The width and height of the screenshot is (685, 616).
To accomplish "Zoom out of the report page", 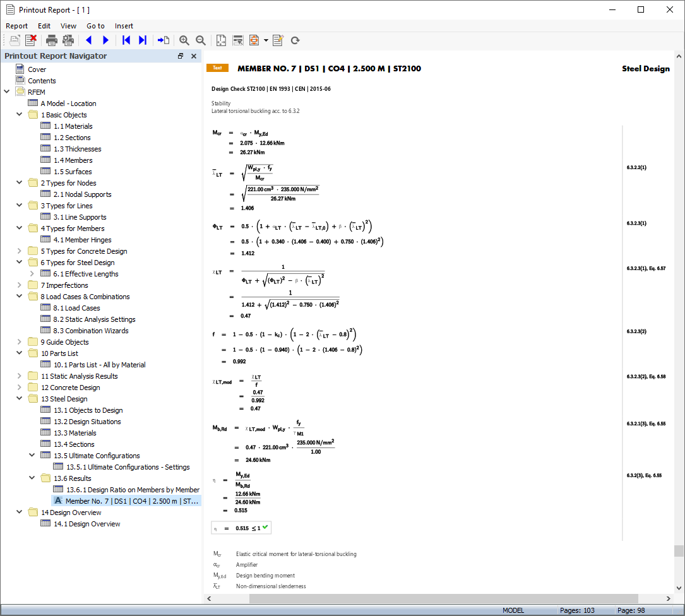I will click(x=200, y=40).
